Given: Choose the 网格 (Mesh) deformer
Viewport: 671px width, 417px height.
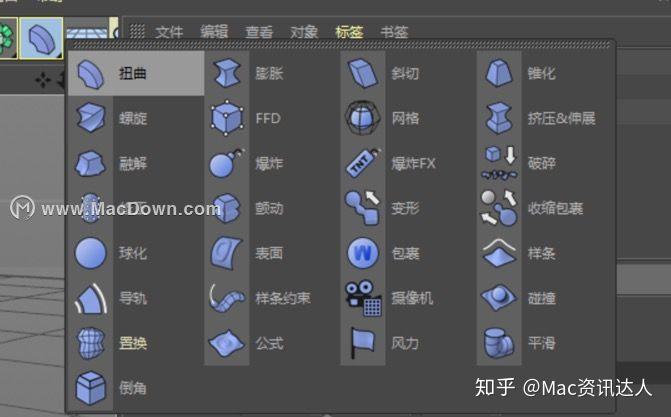Looking at the screenshot, I should coord(408,118).
